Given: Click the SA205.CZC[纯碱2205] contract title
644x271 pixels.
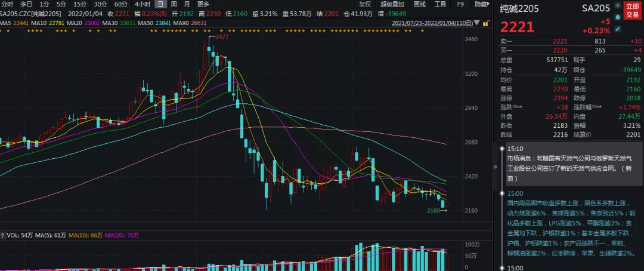Looking at the screenshot, I should 30,14.
